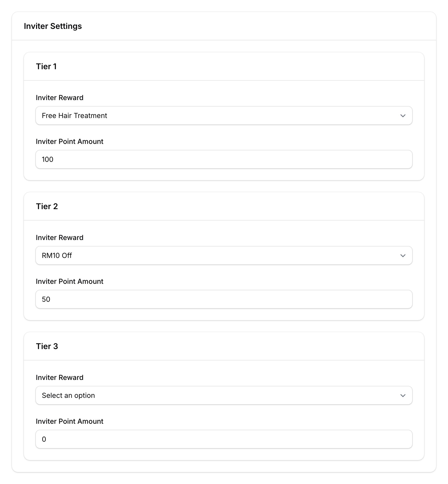
Task: Open the Tier 1 Inviter Reward dropdown
Action: click(x=224, y=115)
